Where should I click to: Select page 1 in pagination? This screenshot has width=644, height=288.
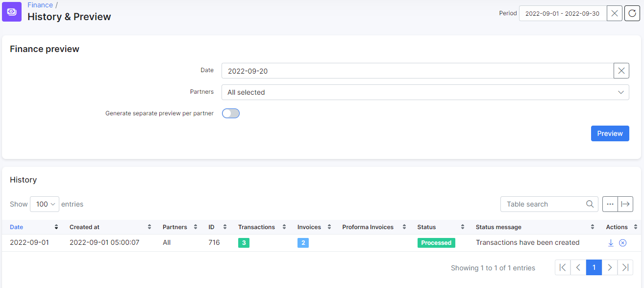tap(594, 267)
